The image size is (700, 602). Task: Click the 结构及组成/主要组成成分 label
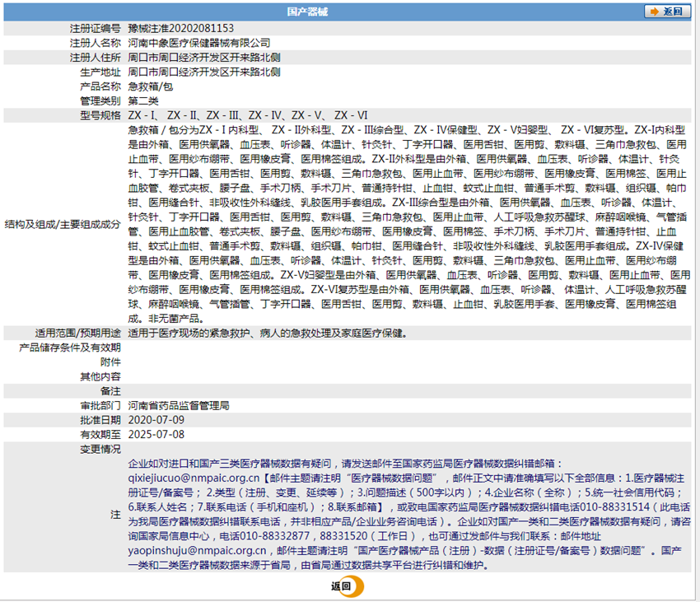click(x=63, y=224)
